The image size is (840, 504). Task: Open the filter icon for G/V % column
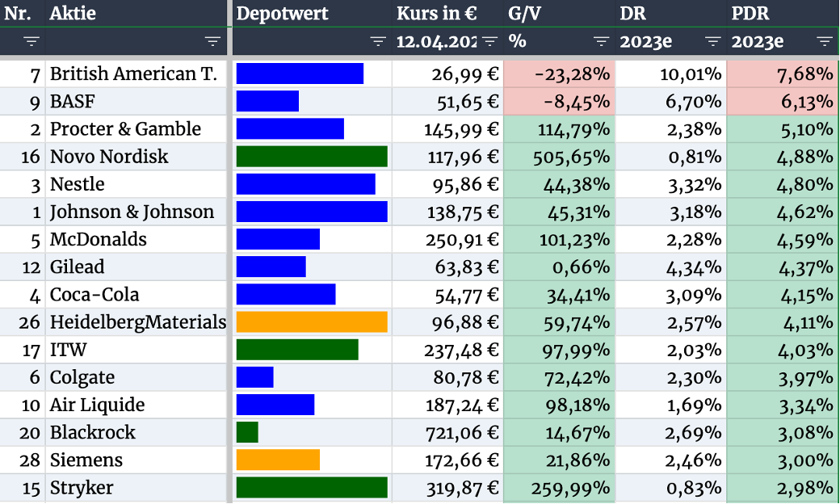pos(601,41)
